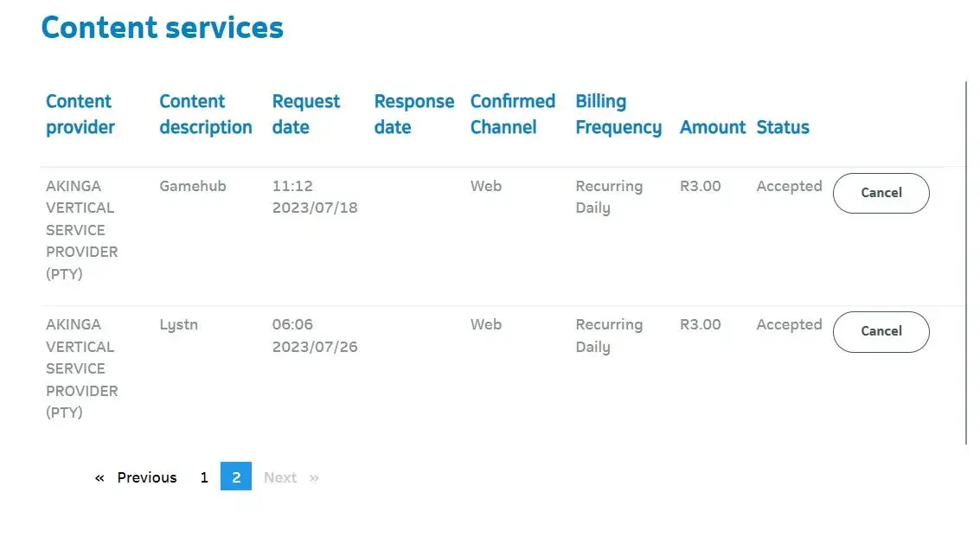This screenshot has height=550, width=980.
Task: Cancel the Lystn content service
Action: tap(881, 331)
